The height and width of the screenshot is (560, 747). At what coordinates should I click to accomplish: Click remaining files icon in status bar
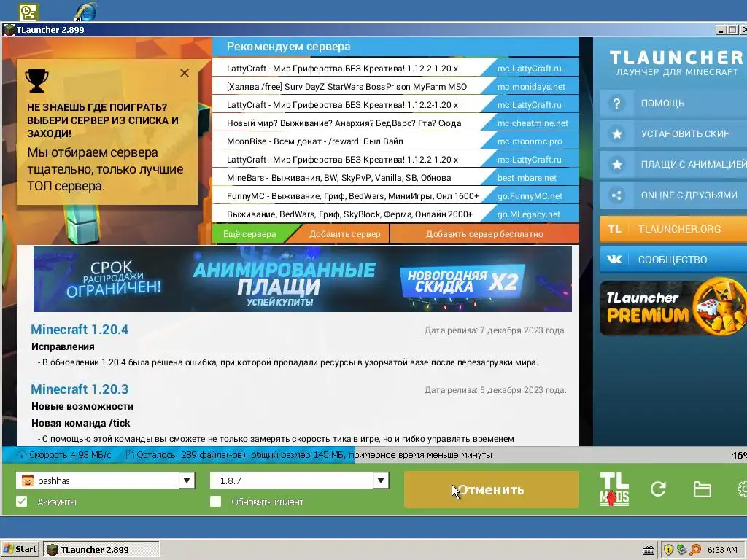pos(130,455)
